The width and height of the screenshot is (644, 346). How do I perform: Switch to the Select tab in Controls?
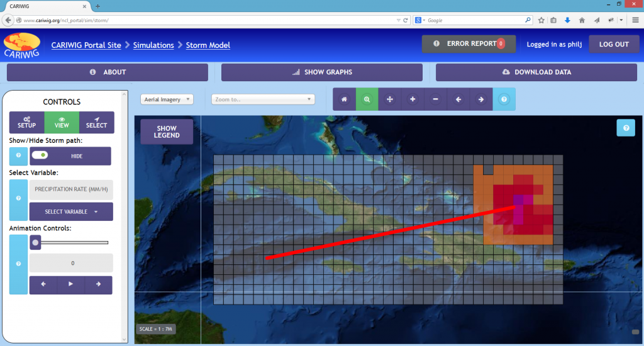97,122
